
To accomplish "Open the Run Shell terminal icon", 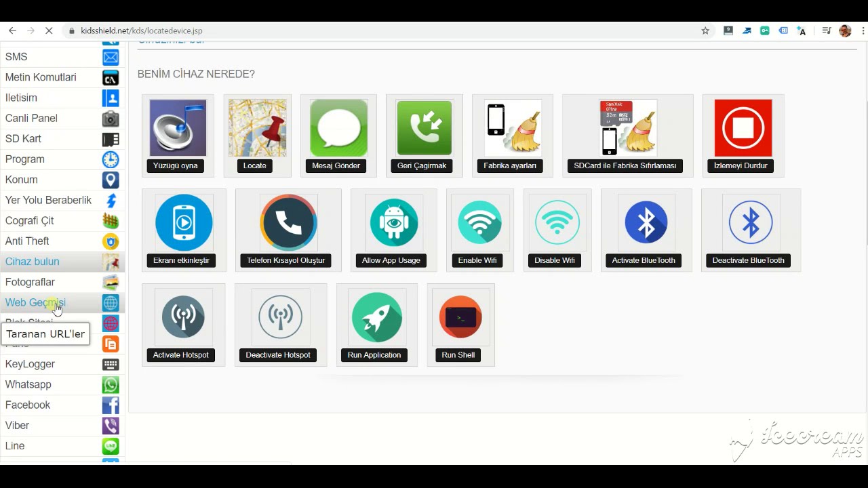I will (x=460, y=317).
